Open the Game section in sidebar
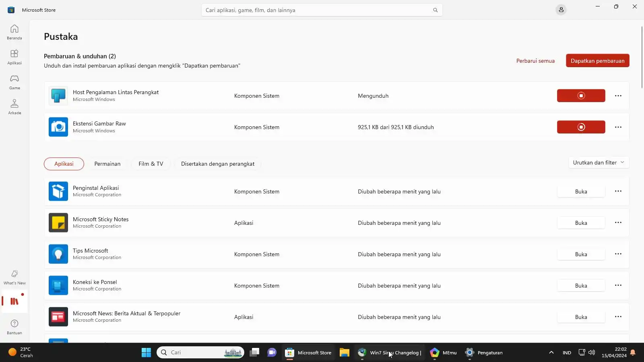This screenshot has width=644, height=362. pos(14,82)
